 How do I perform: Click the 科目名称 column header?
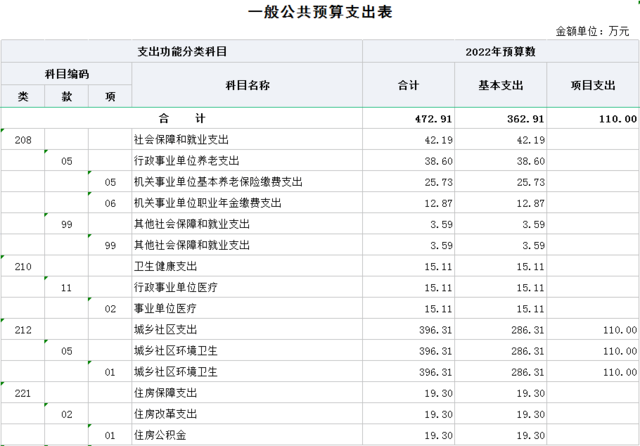click(246, 85)
